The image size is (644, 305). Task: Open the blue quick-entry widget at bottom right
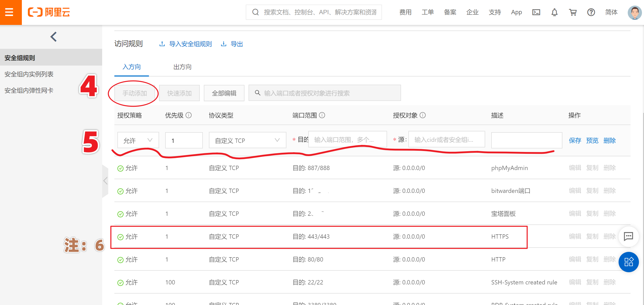pos(628,262)
